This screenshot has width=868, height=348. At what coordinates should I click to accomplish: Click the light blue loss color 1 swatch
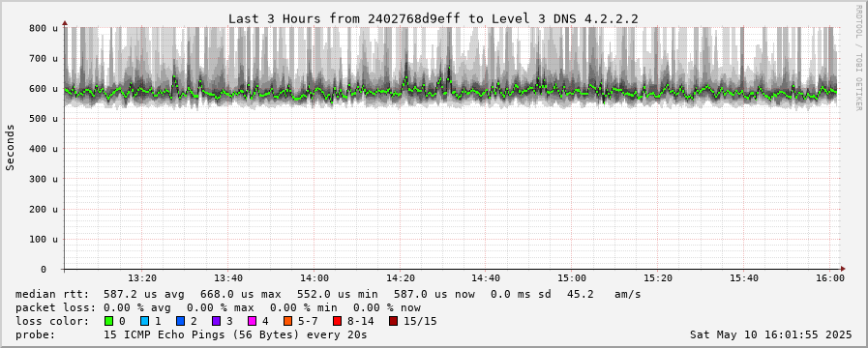144,321
